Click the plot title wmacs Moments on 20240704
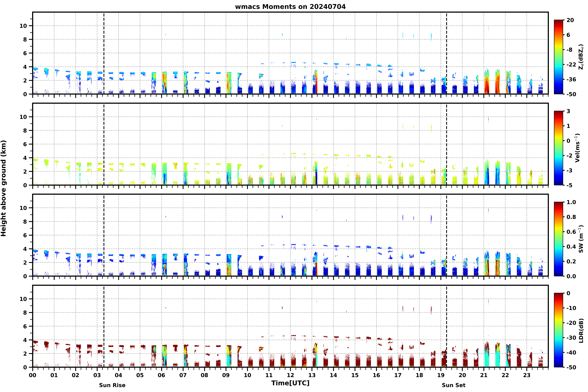The image size is (588, 392). 290,7
